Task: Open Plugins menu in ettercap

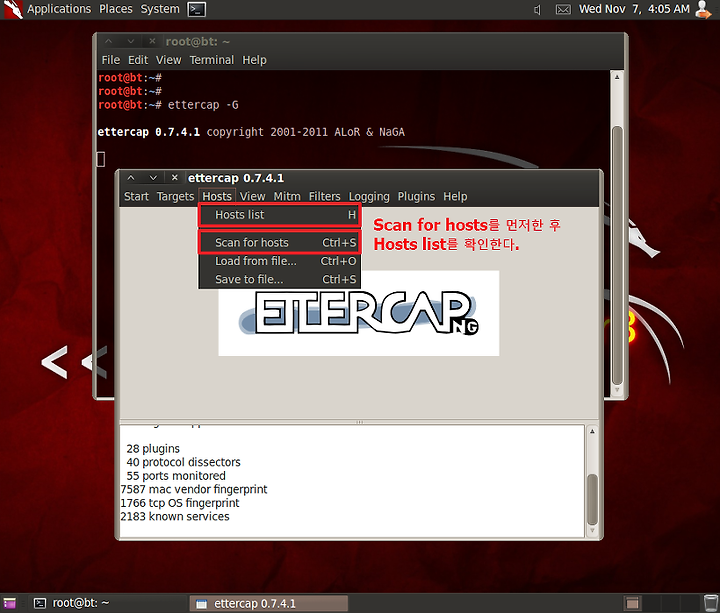Action: tap(416, 197)
